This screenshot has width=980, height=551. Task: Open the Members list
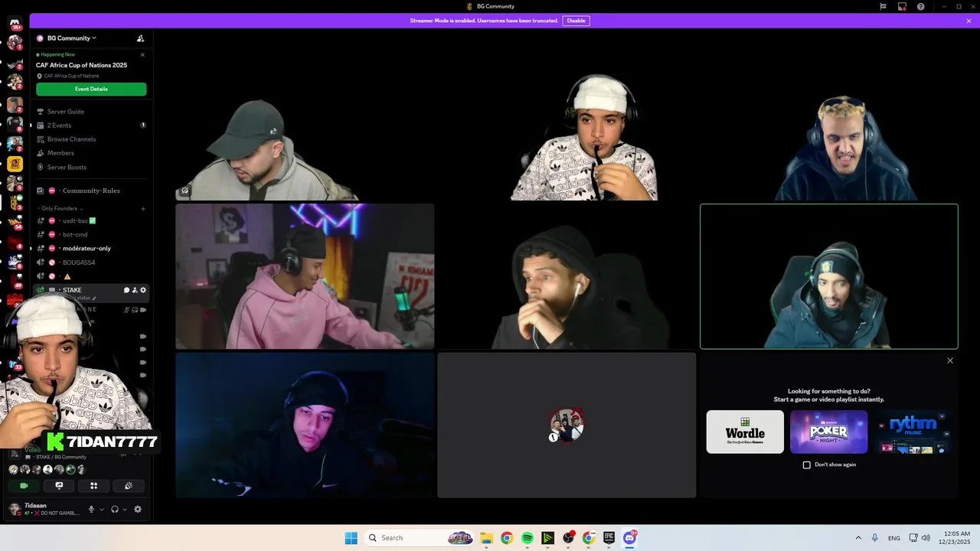pos(91,153)
